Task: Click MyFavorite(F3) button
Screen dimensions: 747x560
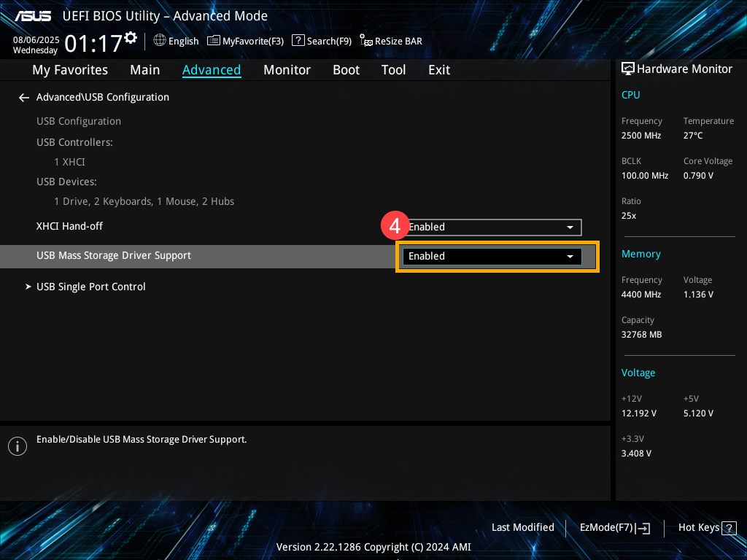Action: point(246,41)
